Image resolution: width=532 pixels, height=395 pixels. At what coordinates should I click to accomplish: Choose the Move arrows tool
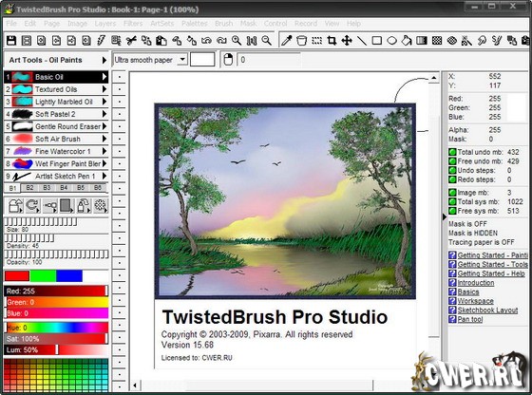(347, 41)
